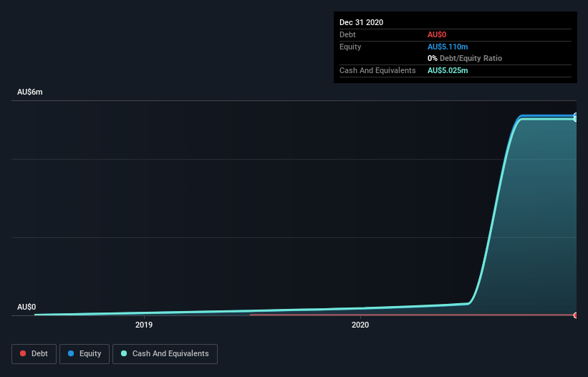The image size is (588, 377).
Task: Click the Cash And Equivalents tooltip label
Action: (x=377, y=70)
